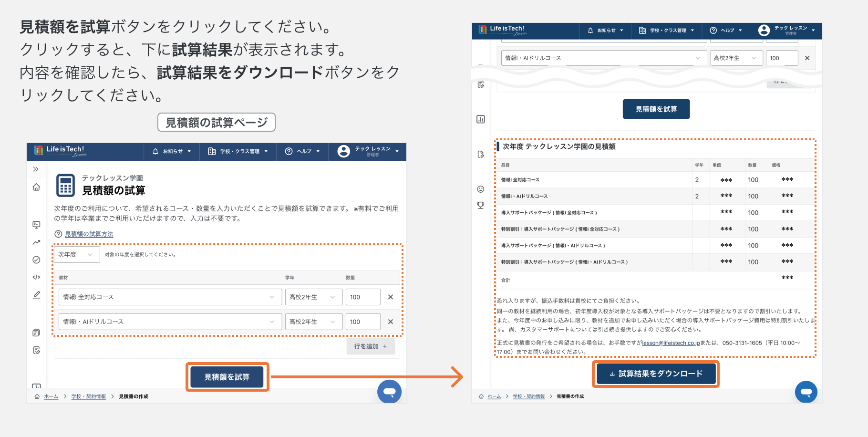This screenshot has width=868, height=437.
Task: Open the home icon in left screenshot sidebar
Action: coord(36,187)
